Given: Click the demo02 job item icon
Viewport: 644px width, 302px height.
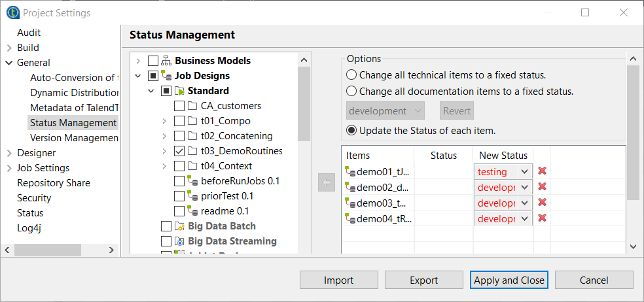Looking at the screenshot, I should (x=350, y=188).
